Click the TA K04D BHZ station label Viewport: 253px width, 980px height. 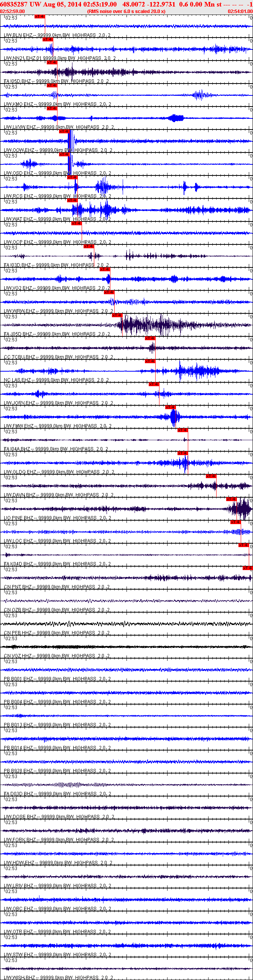pyautogui.click(x=58, y=564)
